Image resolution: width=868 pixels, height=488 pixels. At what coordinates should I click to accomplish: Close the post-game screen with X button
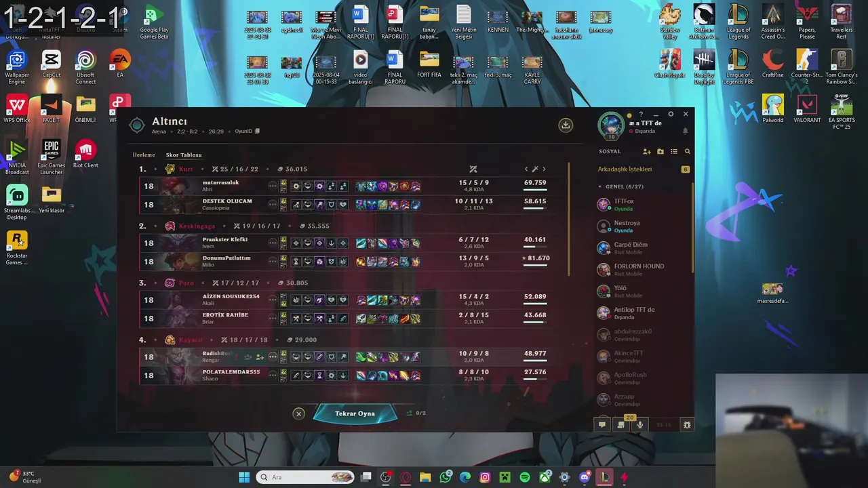click(x=298, y=413)
